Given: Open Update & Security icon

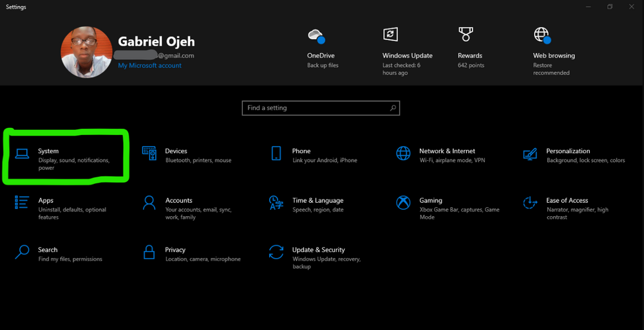Looking at the screenshot, I should (x=276, y=252).
